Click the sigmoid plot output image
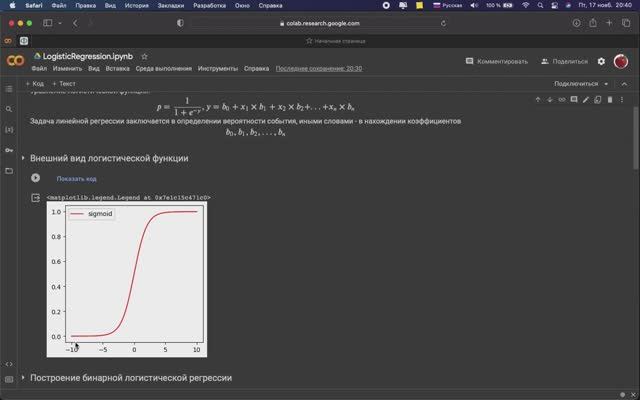The image size is (640, 400). tap(127, 279)
